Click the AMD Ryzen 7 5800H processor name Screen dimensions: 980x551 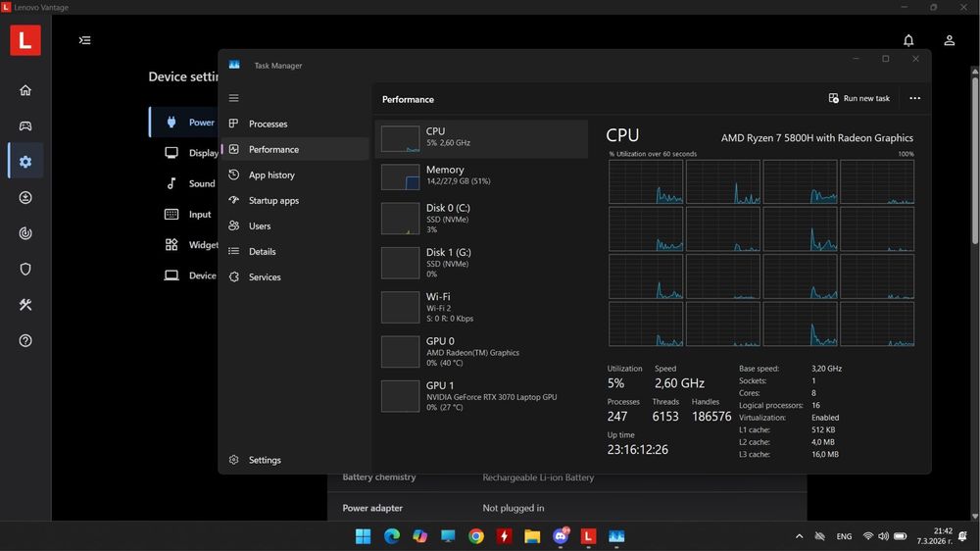click(x=817, y=138)
